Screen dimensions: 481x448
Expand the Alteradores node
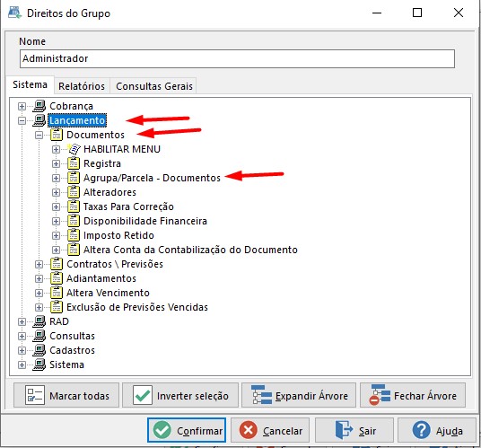(56, 193)
